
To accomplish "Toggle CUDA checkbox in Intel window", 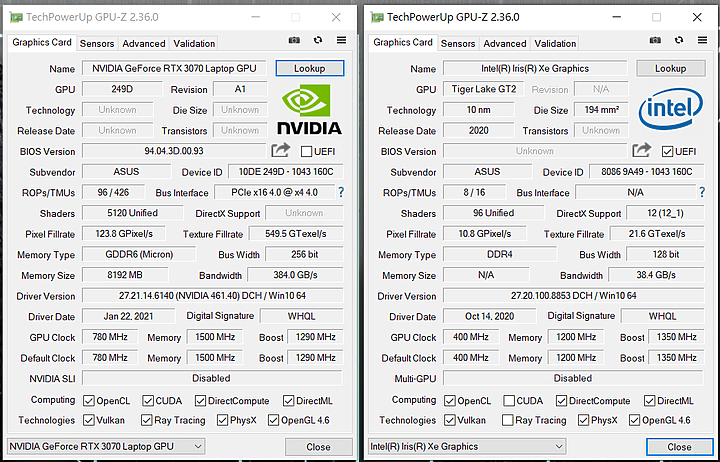I will click(509, 401).
